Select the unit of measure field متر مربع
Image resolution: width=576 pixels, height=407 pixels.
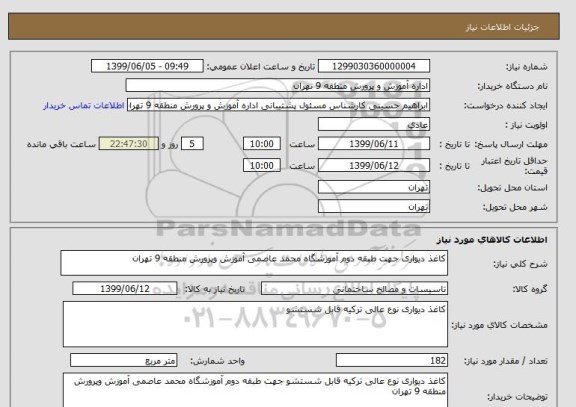123,360
